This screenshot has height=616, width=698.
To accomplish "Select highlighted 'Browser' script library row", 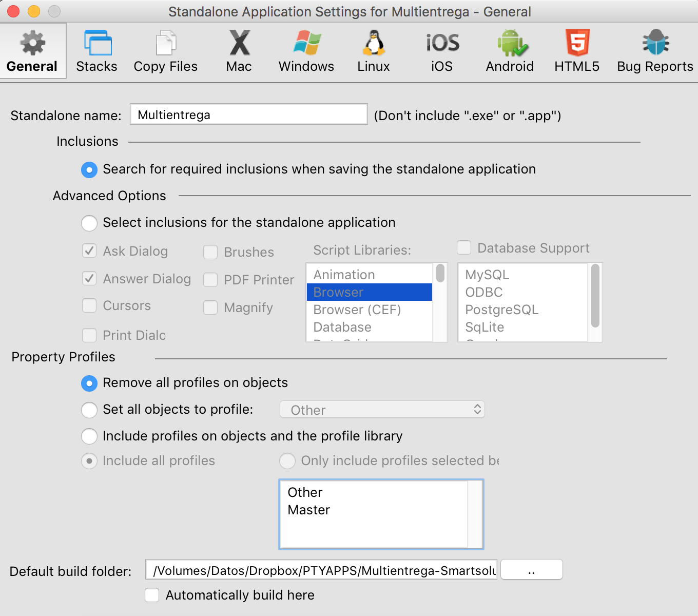I will (x=370, y=292).
